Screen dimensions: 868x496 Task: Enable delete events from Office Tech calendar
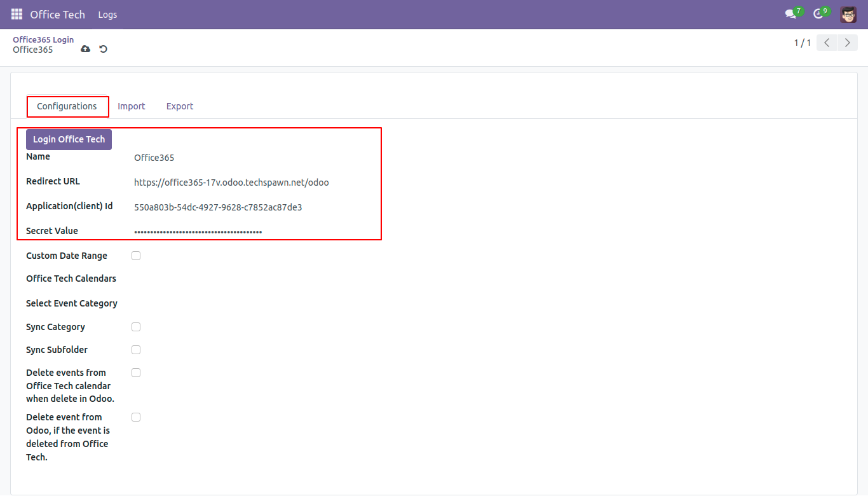[136, 373]
